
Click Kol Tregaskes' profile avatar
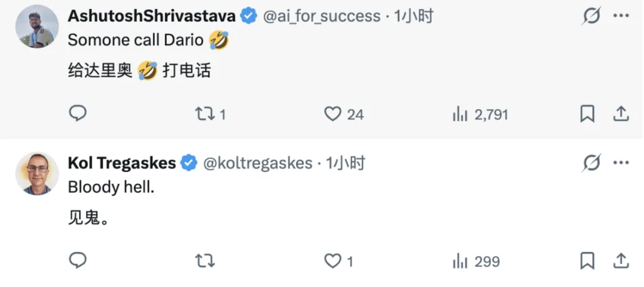click(x=37, y=173)
